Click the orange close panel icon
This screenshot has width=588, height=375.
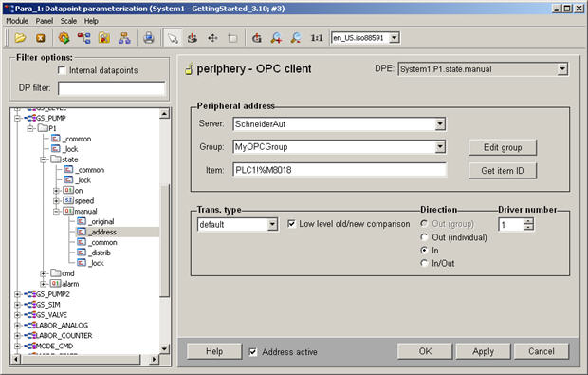(41, 38)
